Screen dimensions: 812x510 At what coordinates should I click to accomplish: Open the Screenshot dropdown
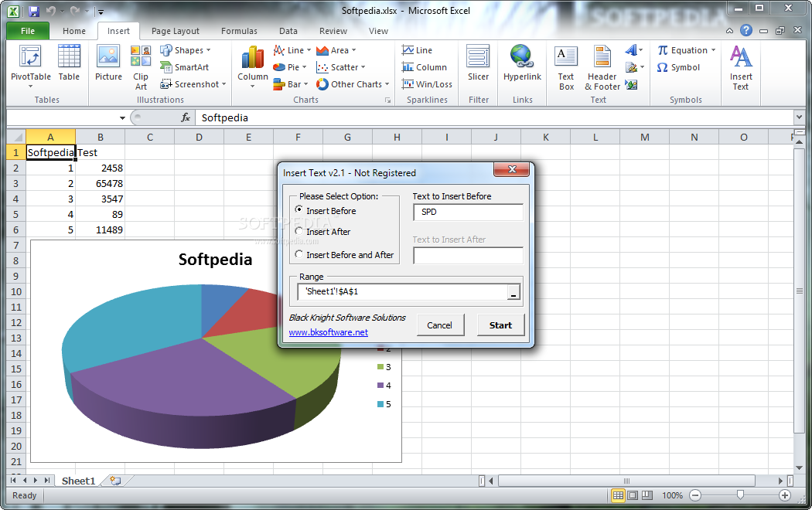193,84
